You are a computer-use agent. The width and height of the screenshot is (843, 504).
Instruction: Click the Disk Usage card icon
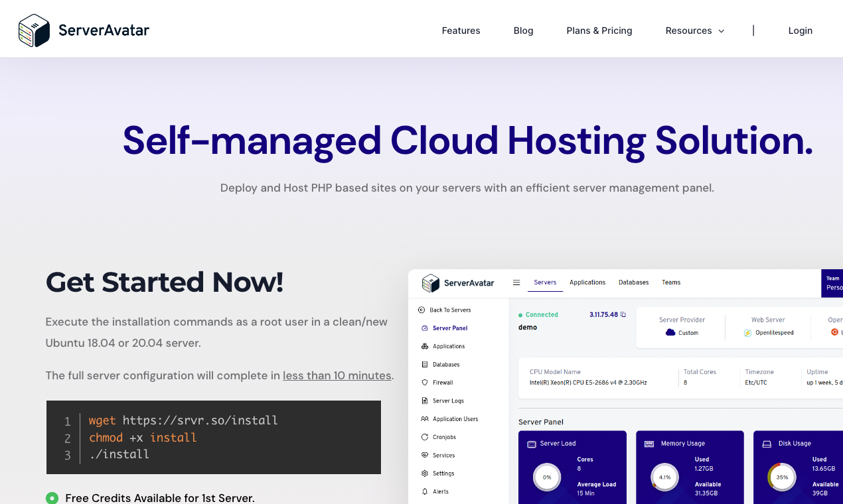[767, 444]
